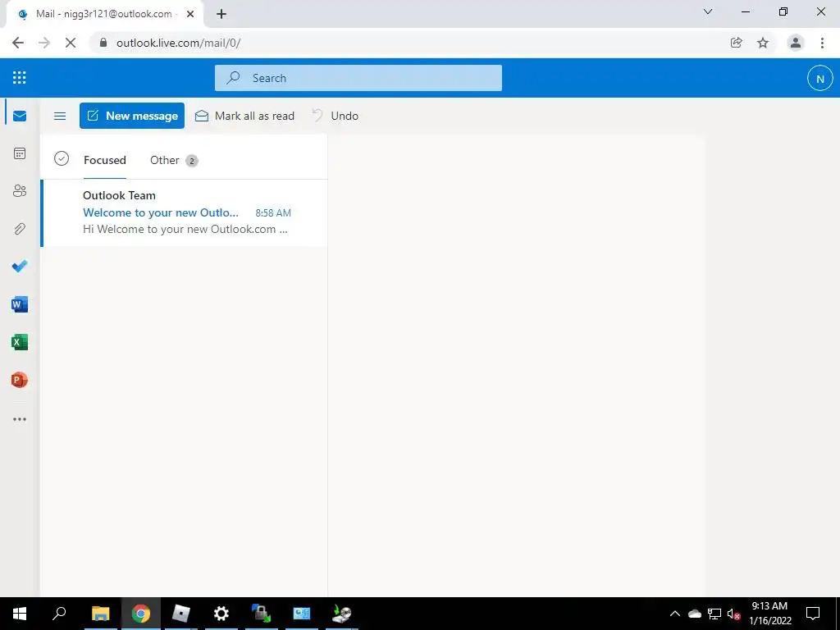Show more apps via the ellipsis icon

[20, 419]
